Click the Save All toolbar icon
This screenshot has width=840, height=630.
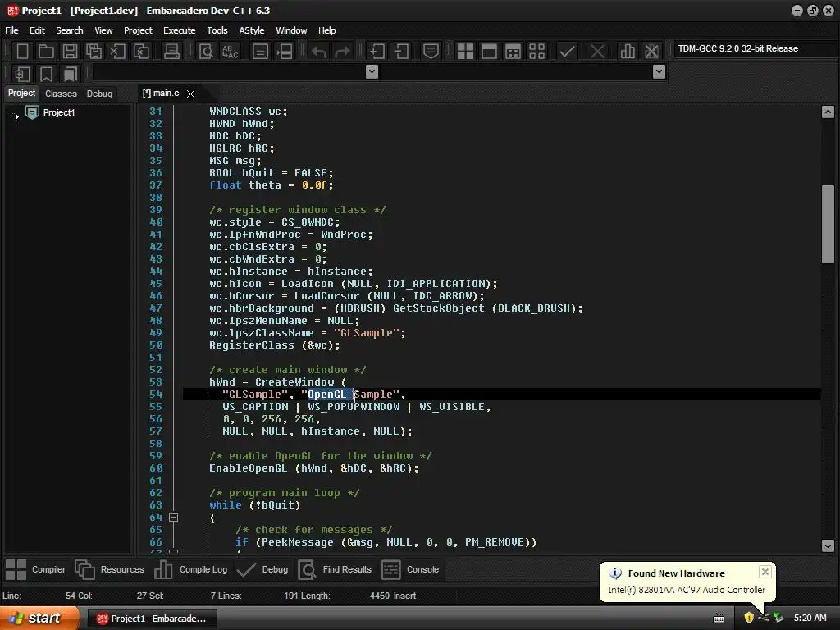tap(94, 52)
